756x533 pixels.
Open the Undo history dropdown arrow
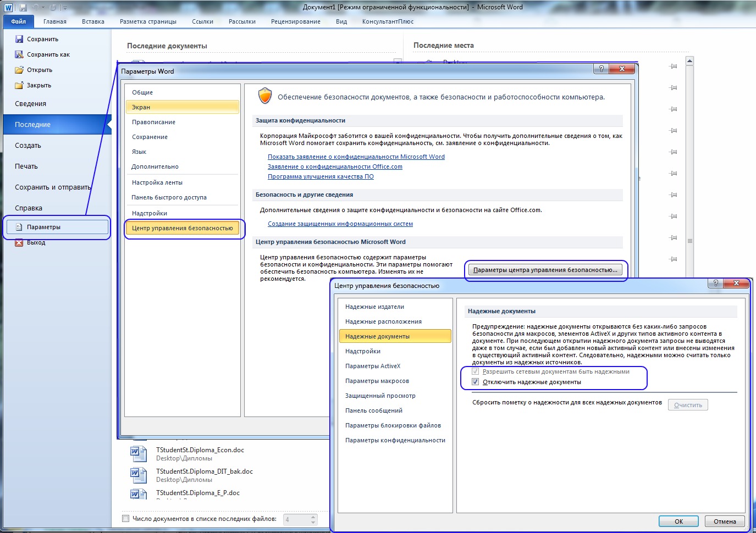pos(43,8)
